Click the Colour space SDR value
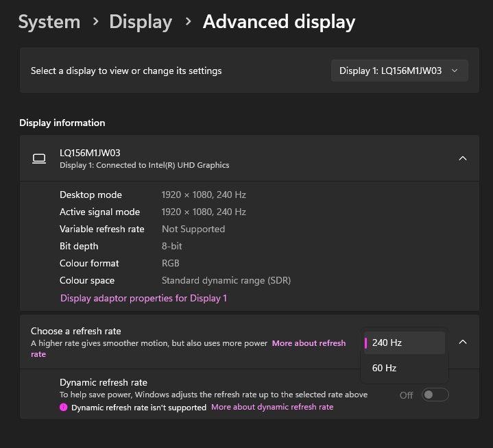 226,280
